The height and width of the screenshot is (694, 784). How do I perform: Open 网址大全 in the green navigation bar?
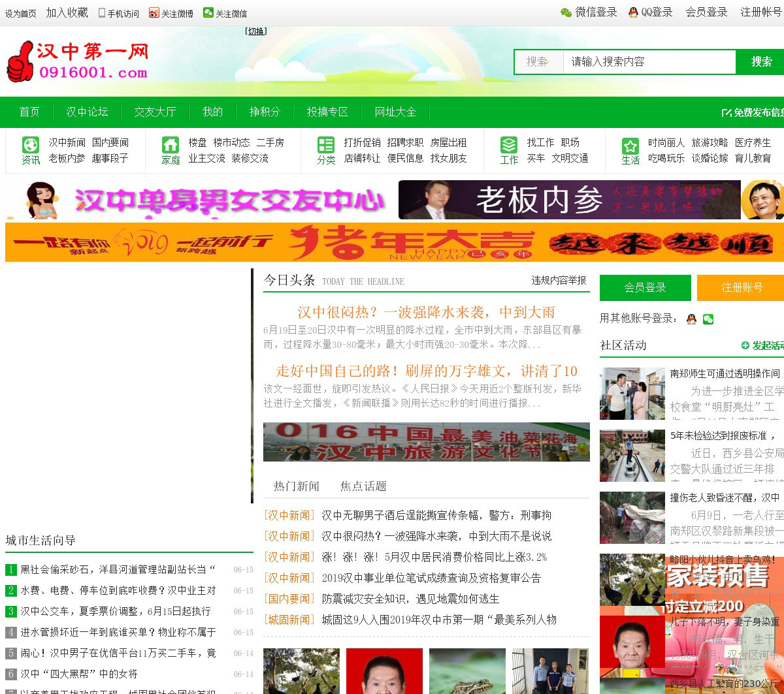(395, 112)
